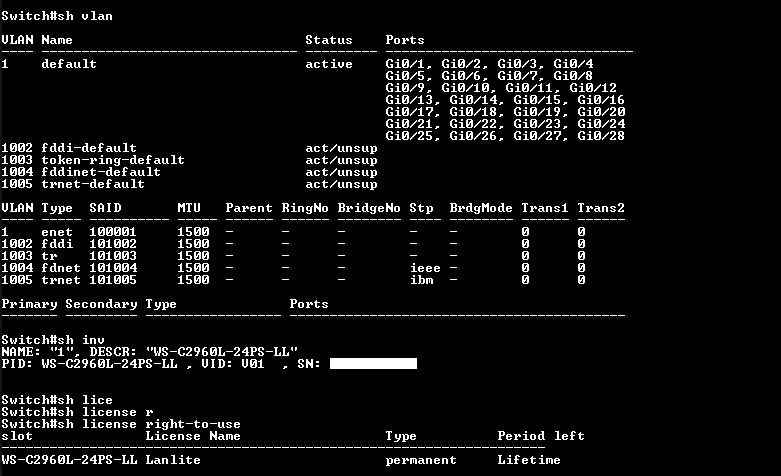Select the 'RingNo' column header
Screen dimensions: 781x476
pyautogui.click(x=305, y=208)
